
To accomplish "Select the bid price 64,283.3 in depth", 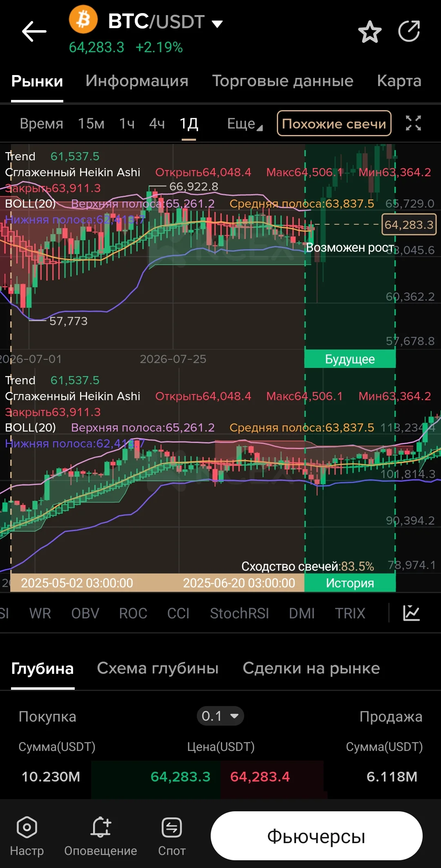I will [x=180, y=777].
